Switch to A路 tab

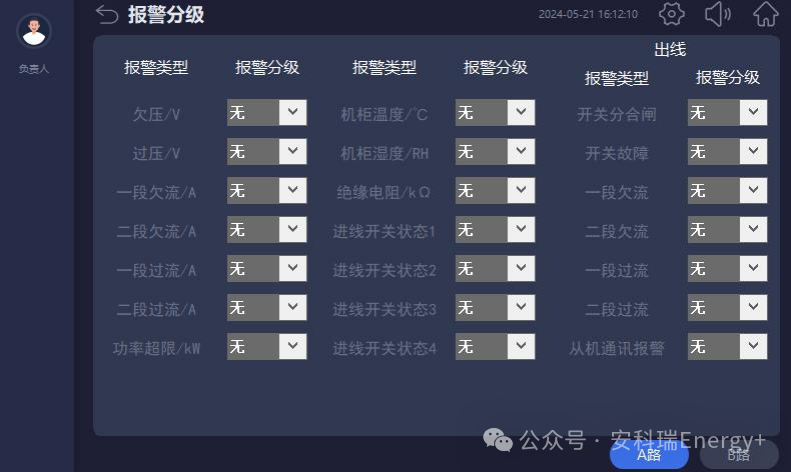coord(649,455)
